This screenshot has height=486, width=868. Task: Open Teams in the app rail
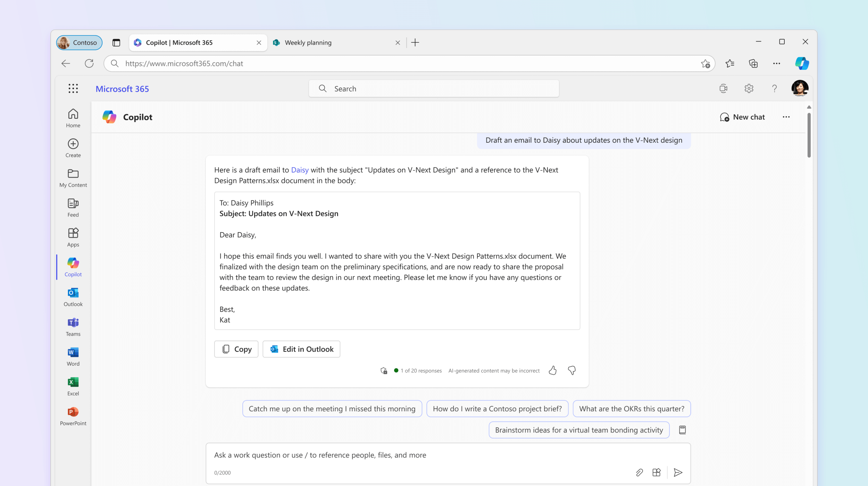coord(73,327)
